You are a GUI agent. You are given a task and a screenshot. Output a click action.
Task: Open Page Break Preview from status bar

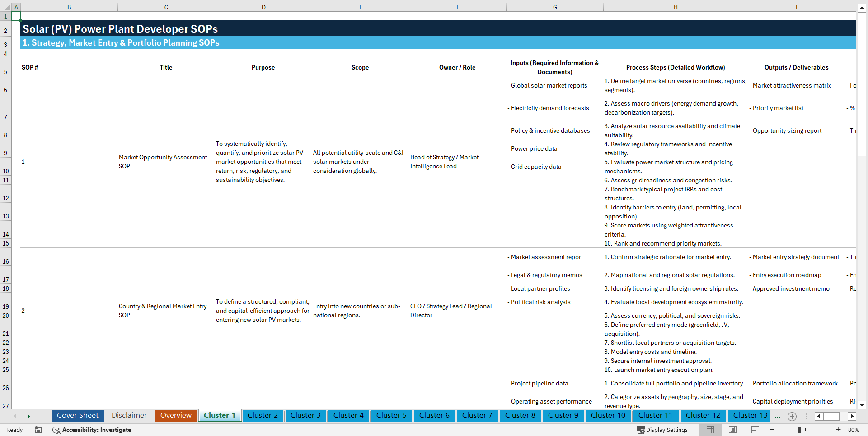click(755, 430)
